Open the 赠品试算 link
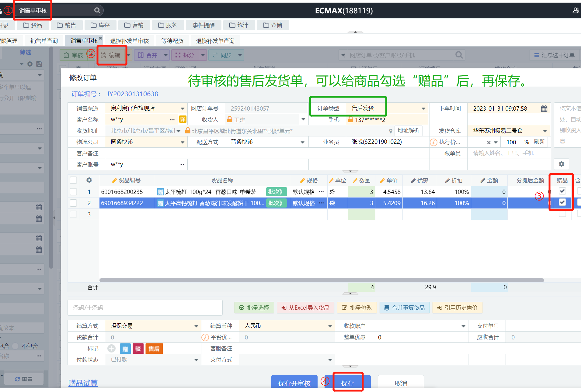 coord(83,383)
